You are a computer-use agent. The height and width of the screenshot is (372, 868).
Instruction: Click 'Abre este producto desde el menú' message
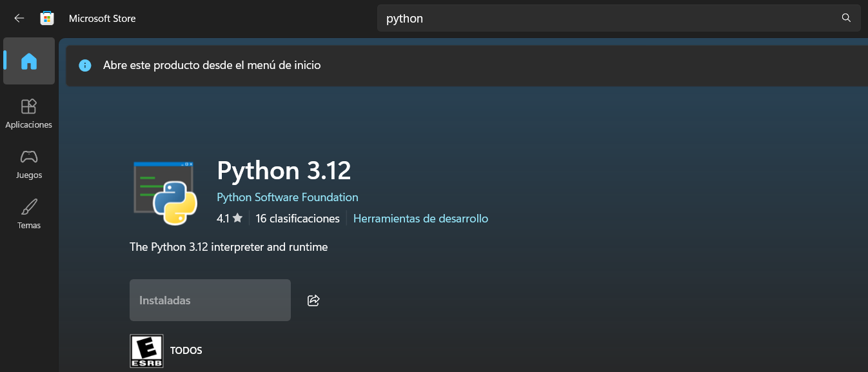point(212,65)
